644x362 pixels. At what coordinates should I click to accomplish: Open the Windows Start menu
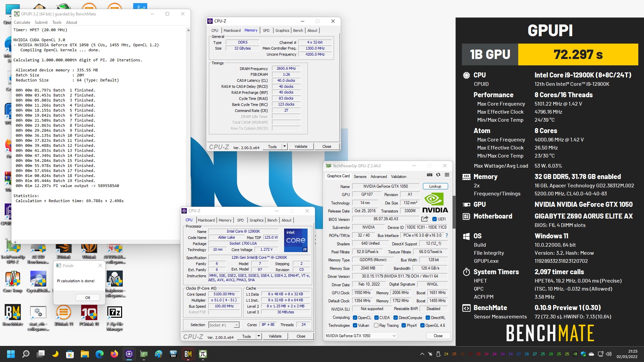coord(11,354)
